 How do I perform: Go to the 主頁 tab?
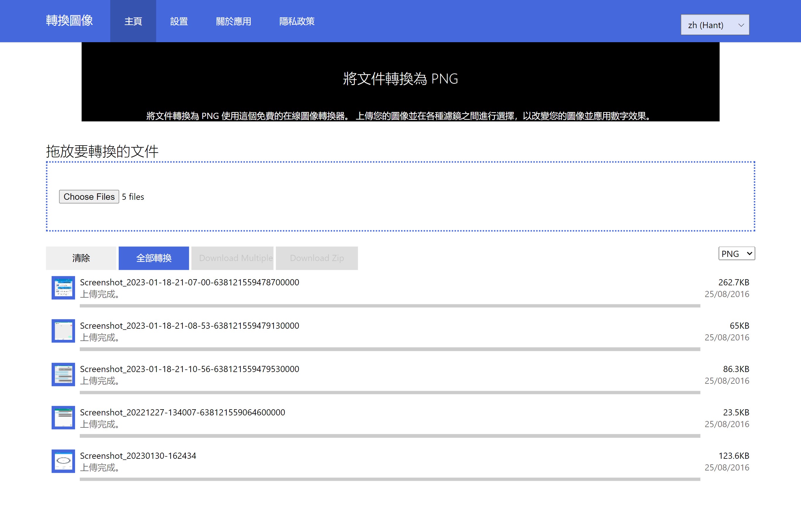coord(133,21)
